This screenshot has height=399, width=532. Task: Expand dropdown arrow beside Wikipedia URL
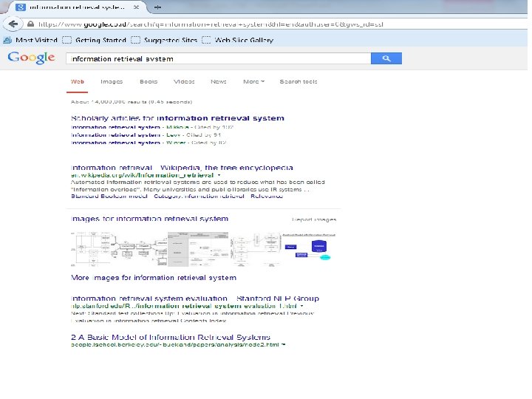point(219,175)
